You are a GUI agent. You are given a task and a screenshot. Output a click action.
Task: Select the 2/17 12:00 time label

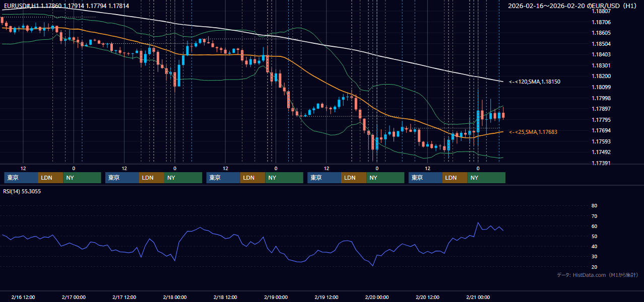coord(124,297)
